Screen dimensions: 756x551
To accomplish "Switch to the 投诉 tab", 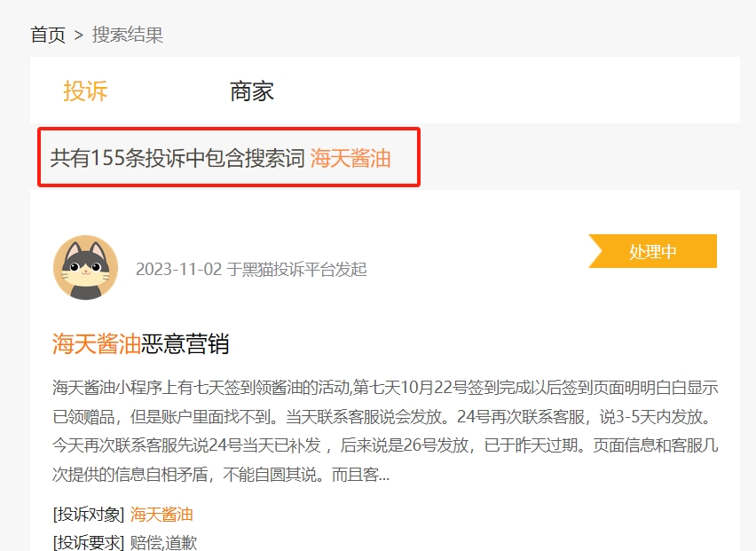I will point(85,91).
